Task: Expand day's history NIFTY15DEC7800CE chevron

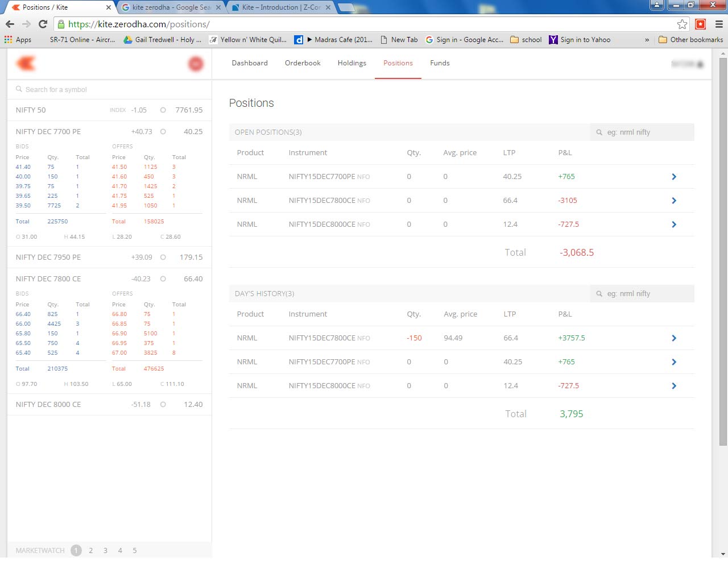Action: [674, 338]
